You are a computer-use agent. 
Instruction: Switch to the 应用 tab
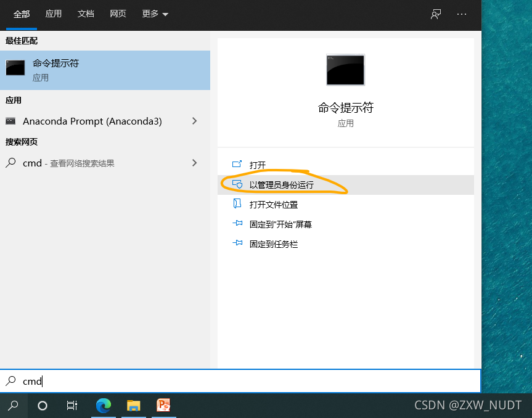pyautogui.click(x=54, y=14)
